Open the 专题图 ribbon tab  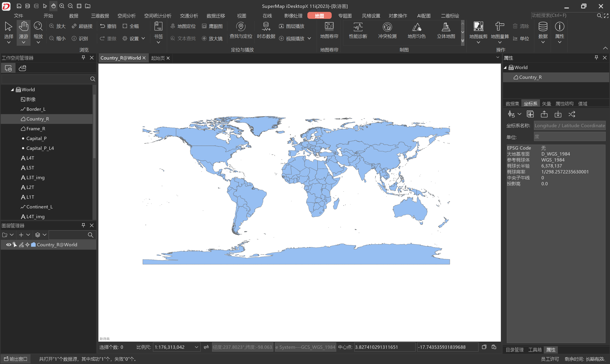tap(345, 16)
